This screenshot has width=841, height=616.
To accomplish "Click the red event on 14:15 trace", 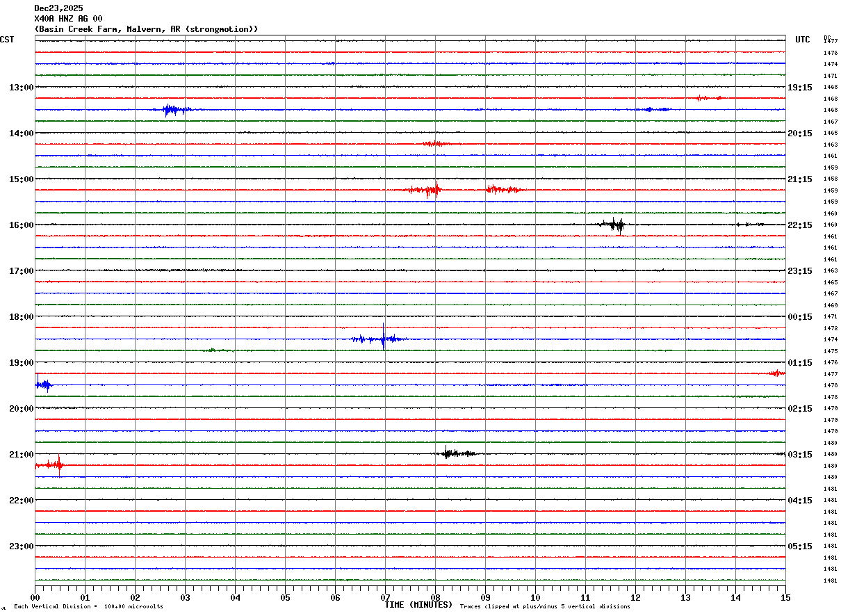I will pyautogui.click(x=436, y=144).
